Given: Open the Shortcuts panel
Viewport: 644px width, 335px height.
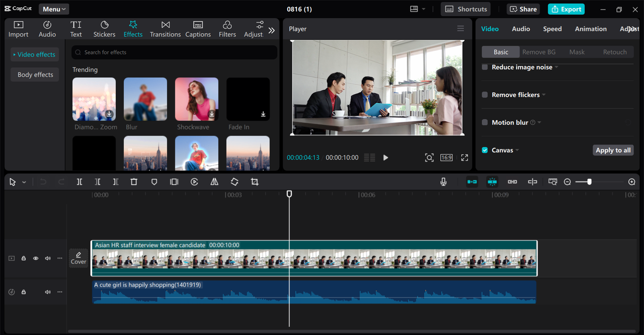Looking at the screenshot, I should tap(465, 9).
